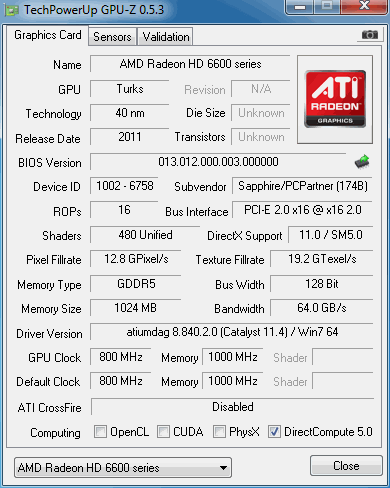This screenshot has width=390, height=488.
Task: Click the camera screenshot icon
Action: click(x=370, y=34)
